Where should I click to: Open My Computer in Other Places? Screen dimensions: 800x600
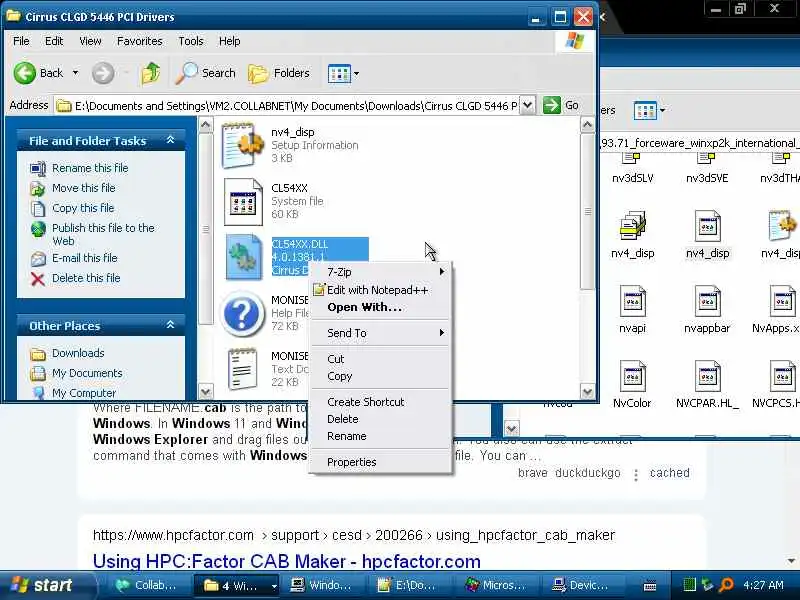(x=84, y=393)
